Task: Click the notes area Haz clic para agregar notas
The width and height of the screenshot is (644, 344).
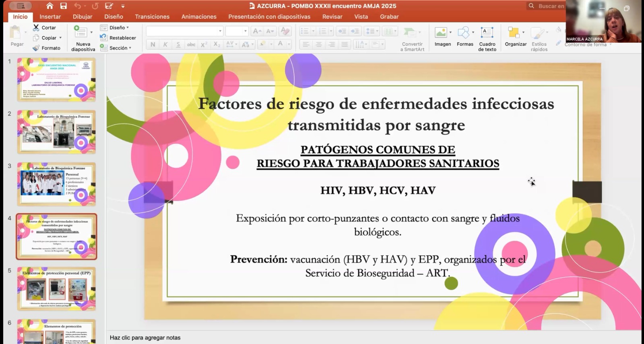Action: click(x=145, y=338)
